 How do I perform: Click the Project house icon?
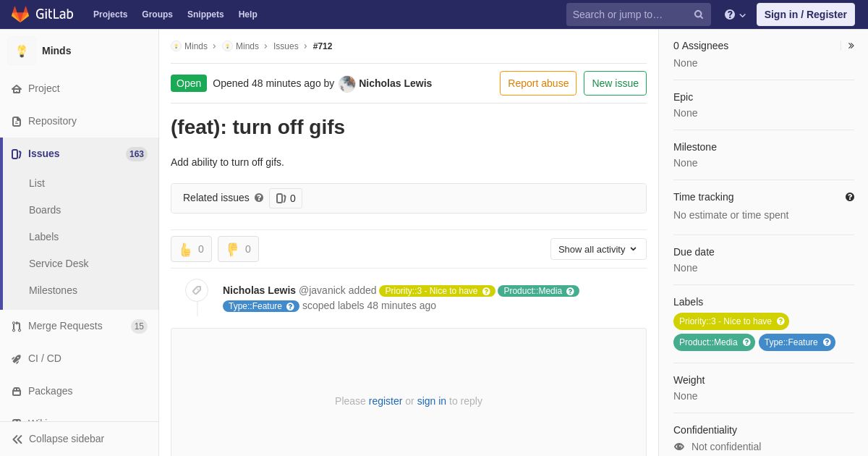point(17,89)
